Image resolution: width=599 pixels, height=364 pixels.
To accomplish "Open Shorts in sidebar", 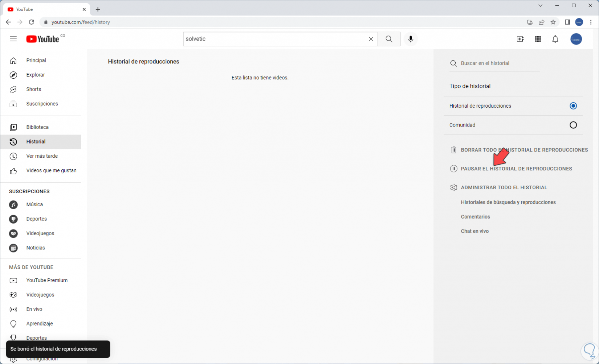I will point(41,89).
